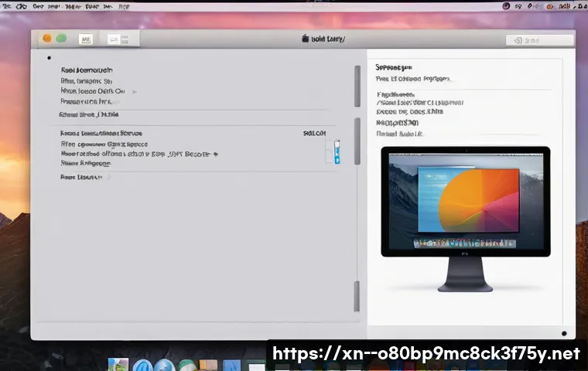Click the small black dot at the window's bottom-right corner
The image size is (588, 371).
click(x=563, y=333)
